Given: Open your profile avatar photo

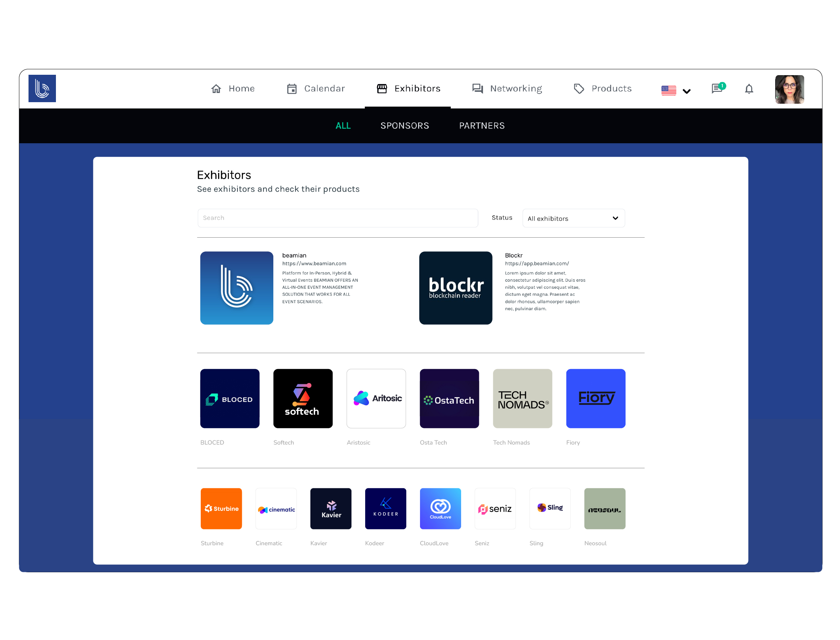Looking at the screenshot, I should (789, 89).
